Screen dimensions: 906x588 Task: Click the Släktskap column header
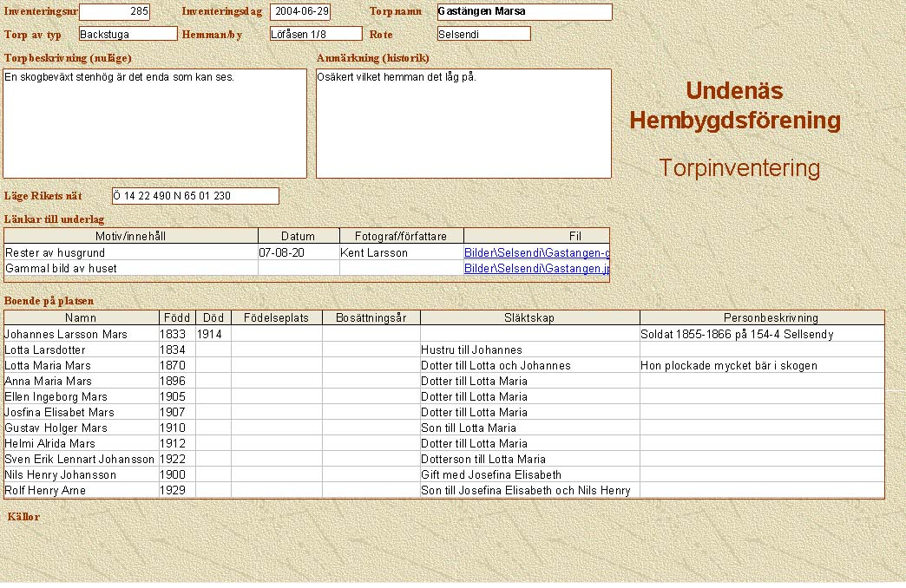point(529,318)
